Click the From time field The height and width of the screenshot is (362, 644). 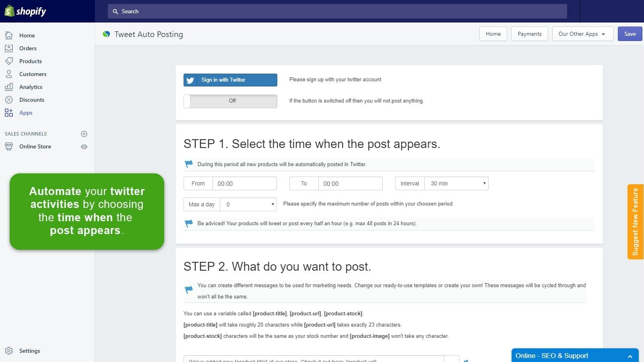click(244, 183)
